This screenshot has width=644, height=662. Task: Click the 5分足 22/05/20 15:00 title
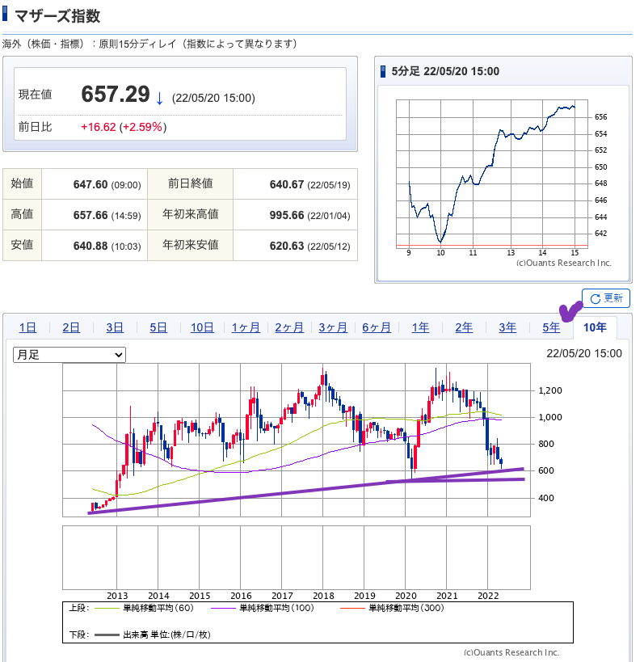coord(445,71)
